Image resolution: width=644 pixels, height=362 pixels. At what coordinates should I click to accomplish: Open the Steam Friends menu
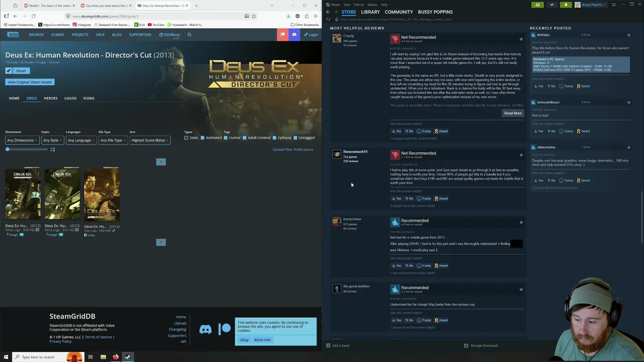359,5
